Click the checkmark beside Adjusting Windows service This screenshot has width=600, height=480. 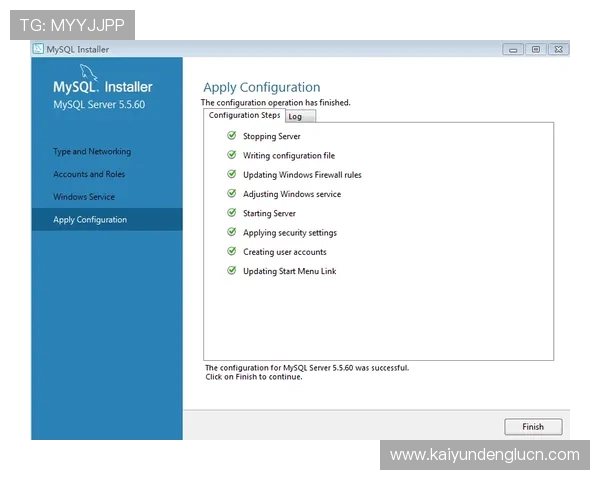point(232,193)
